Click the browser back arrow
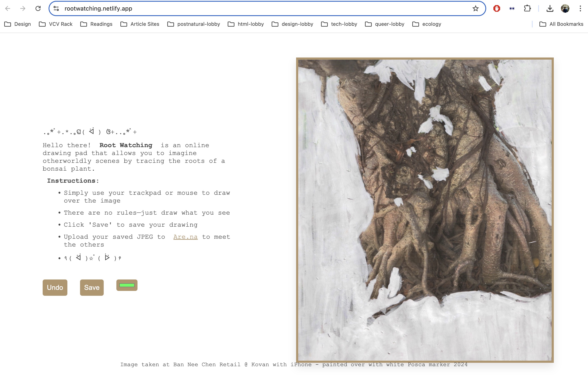Image resolution: width=588 pixels, height=378 pixels. [8, 9]
